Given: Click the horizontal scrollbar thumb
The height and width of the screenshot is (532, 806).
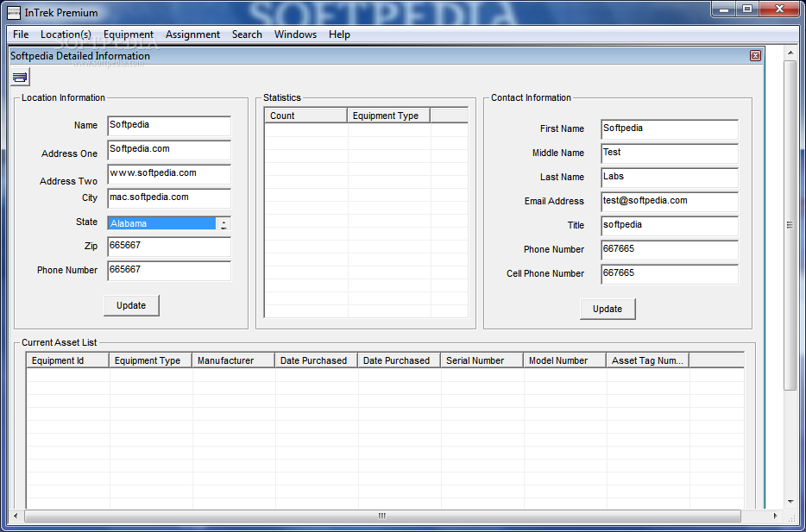Looking at the screenshot, I should coord(382,516).
